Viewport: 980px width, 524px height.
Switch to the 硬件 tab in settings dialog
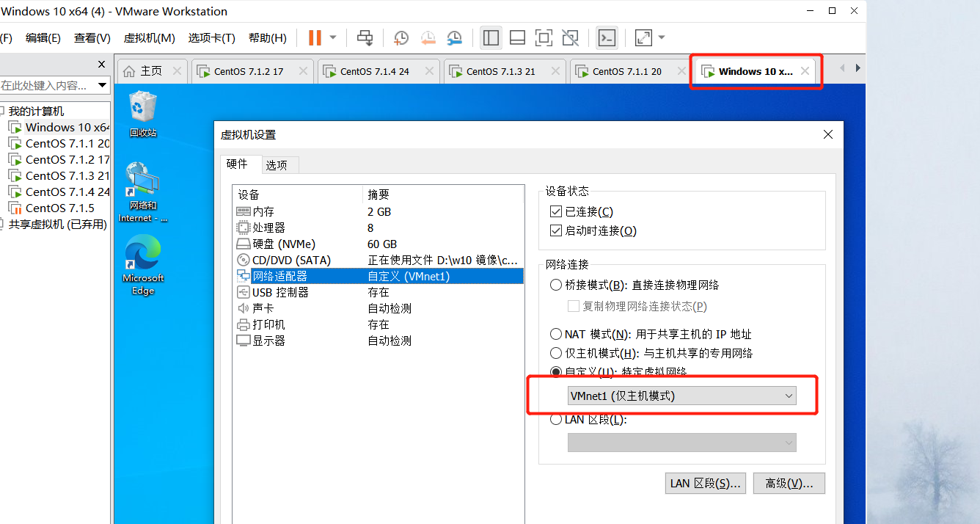click(240, 164)
